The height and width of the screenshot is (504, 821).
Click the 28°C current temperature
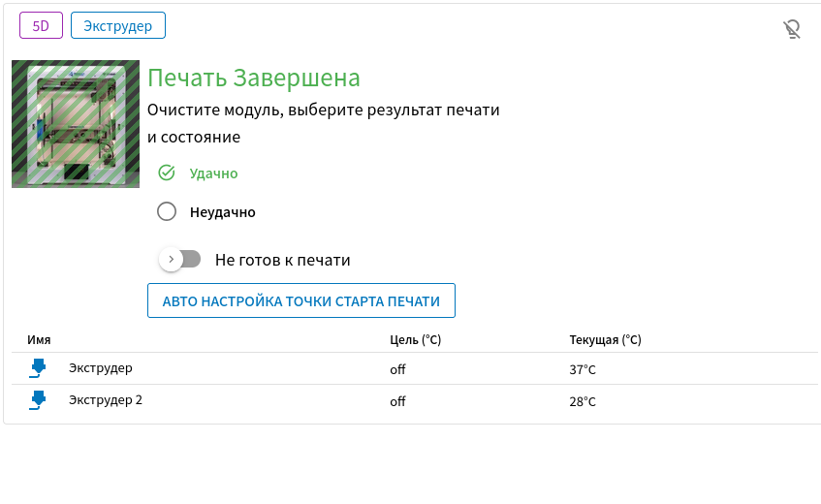pyautogui.click(x=583, y=401)
